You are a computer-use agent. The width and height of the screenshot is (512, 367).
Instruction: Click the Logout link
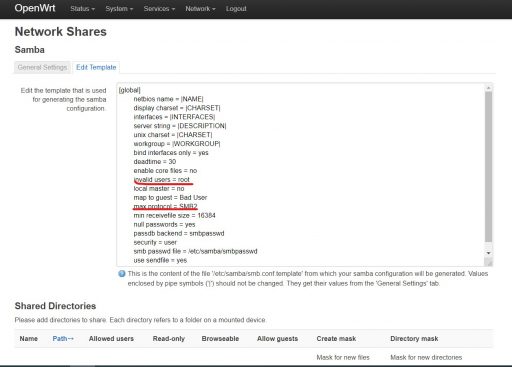[x=236, y=9]
